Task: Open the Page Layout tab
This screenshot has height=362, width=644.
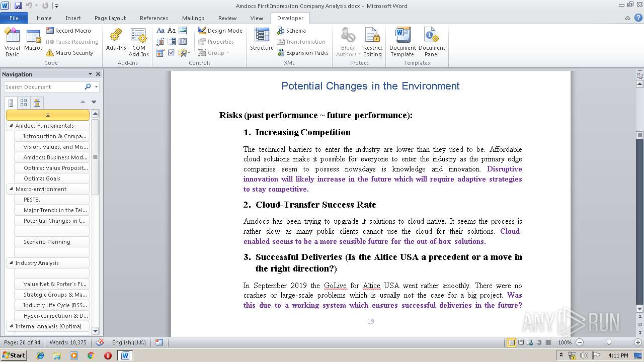Action: [x=110, y=18]
